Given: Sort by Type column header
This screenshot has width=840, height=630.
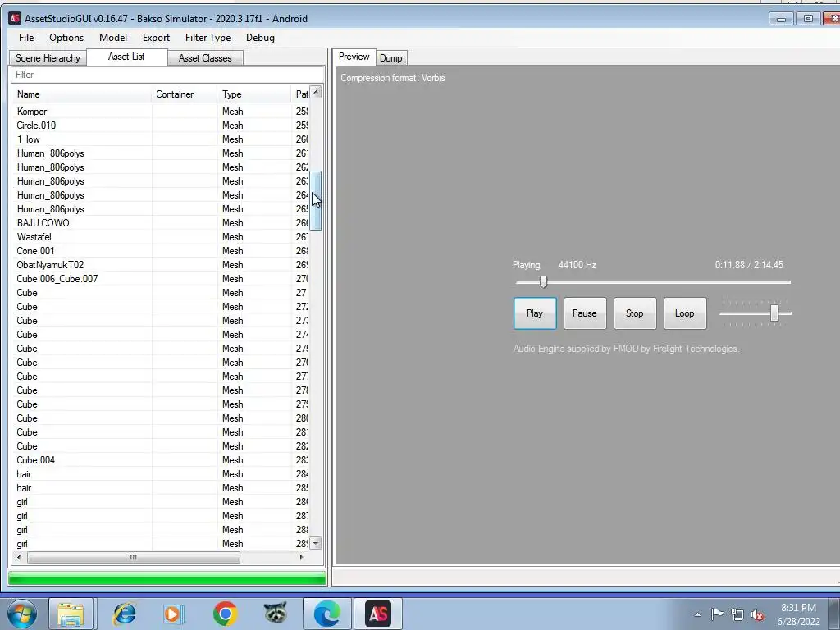Looking at the screenshot, I should click(254, 94).
